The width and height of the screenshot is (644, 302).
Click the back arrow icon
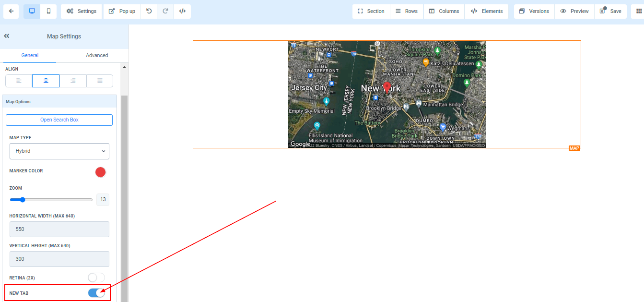click(x=11, y=11)
